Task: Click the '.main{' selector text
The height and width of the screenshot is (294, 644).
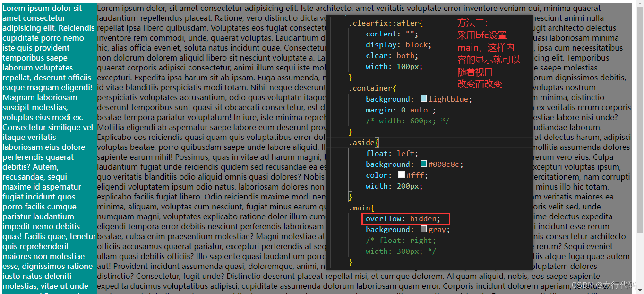Action: (361, 208)
